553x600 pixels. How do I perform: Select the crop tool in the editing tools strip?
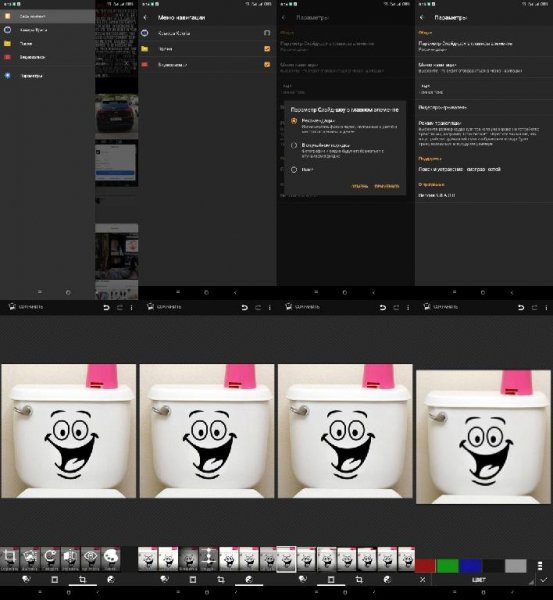pos(10,559)
